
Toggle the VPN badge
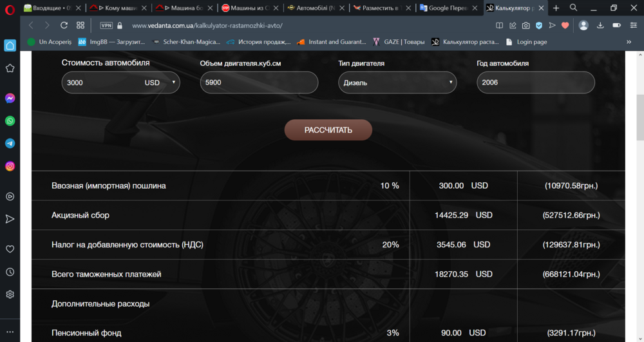(106, 26)
